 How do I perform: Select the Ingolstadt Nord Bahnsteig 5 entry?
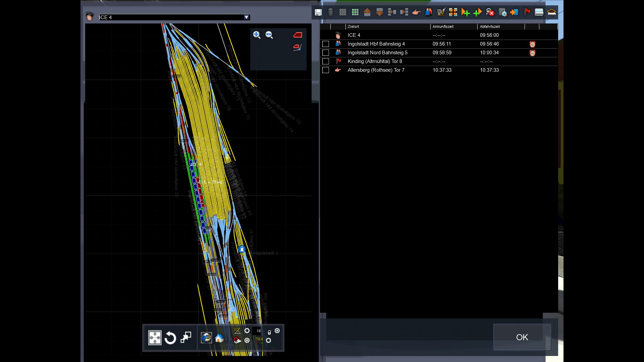tap(377, 53)
